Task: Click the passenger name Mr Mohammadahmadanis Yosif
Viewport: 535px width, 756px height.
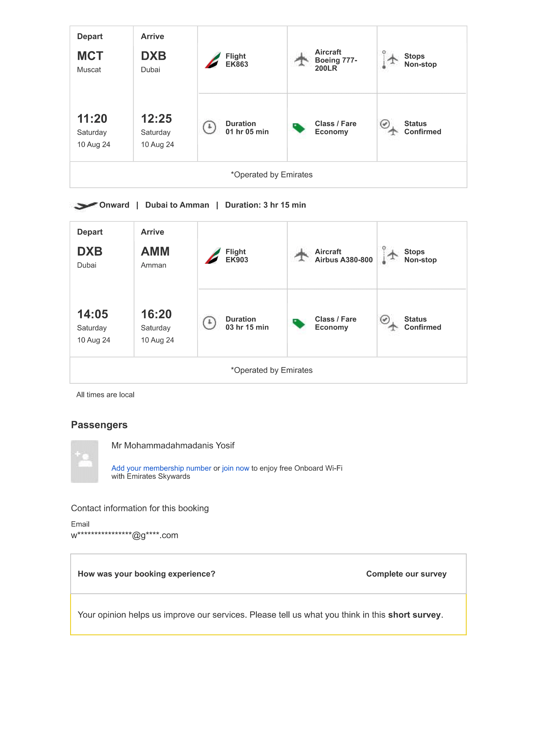Action: [173, 445]
